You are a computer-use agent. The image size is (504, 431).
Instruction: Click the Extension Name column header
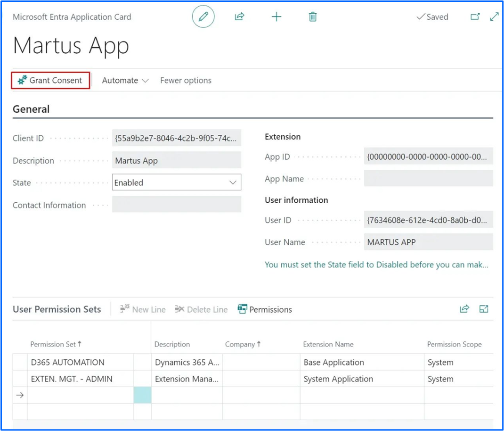tap(328, 344)
